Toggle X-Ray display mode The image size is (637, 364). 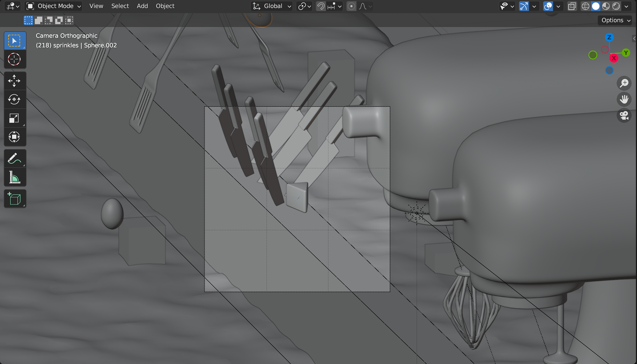[x=572, y=6]
